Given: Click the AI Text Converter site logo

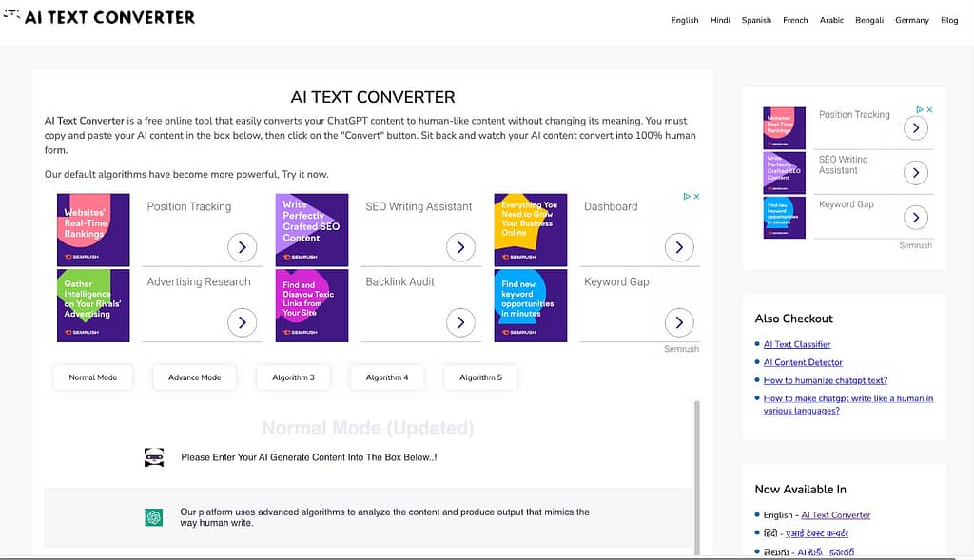Looking at the screenshot, I should 99,17.
